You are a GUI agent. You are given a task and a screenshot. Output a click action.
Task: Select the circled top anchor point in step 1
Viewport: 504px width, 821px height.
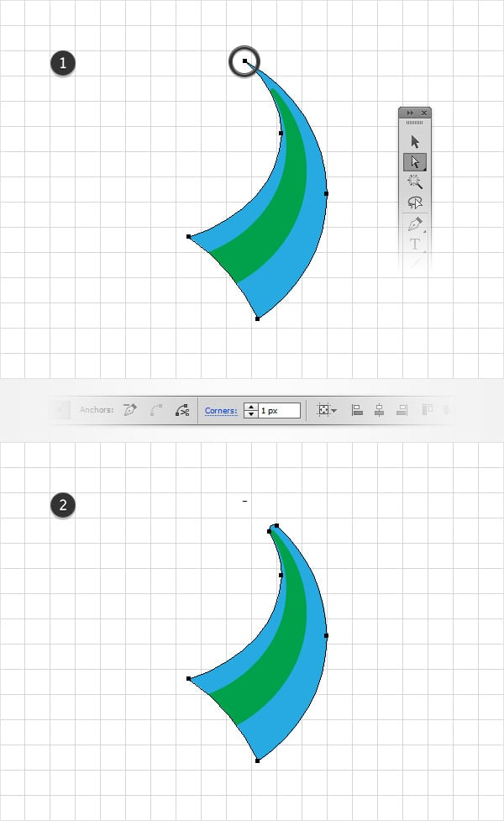(x=245, y=61)
